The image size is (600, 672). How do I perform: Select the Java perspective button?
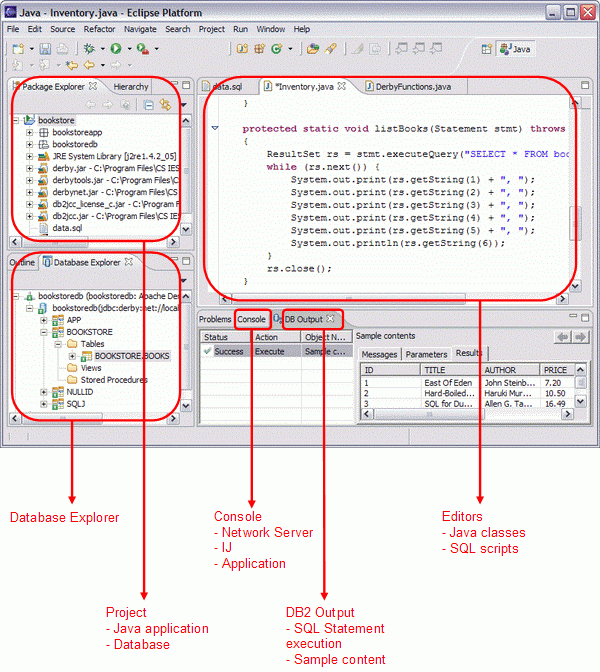pyautogui.click(x=516, y=49)
